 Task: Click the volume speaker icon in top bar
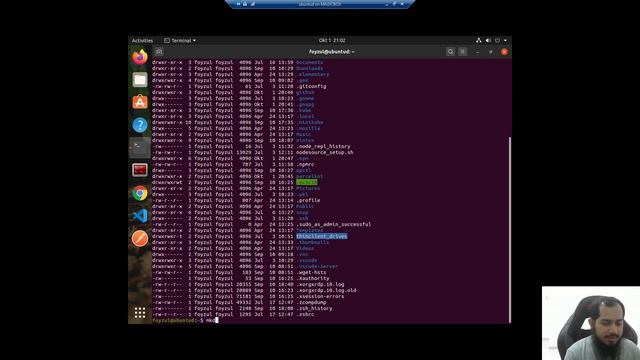click(x=488, y=40)
